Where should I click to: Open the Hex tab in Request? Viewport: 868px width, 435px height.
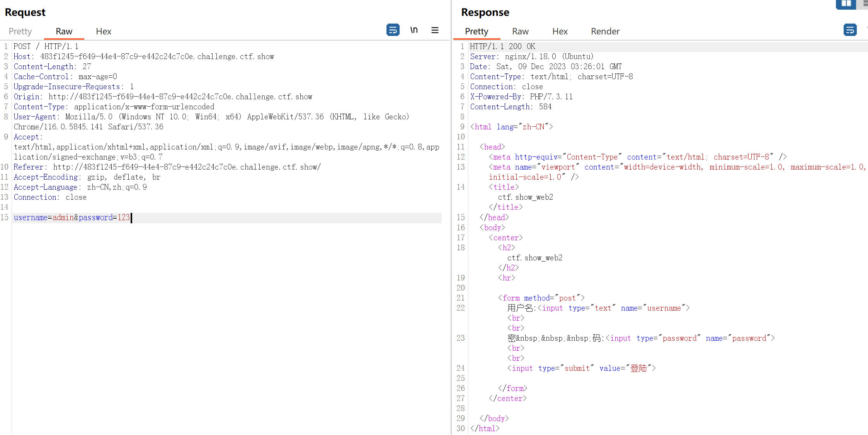tap(103, 31)
